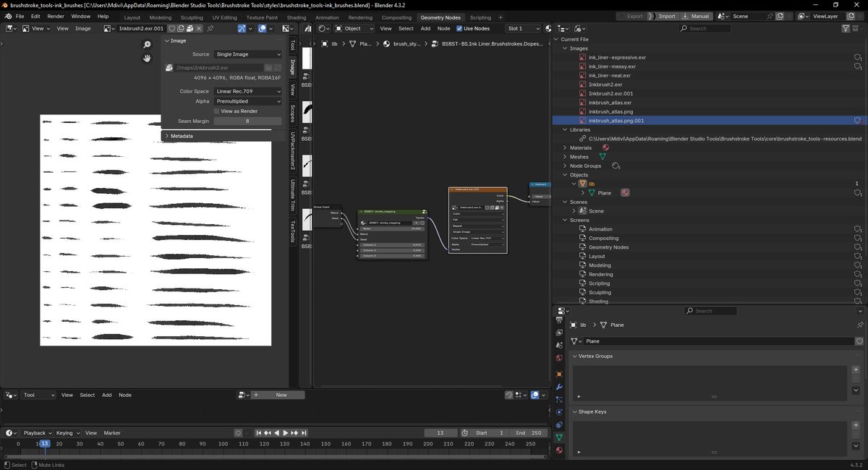Click the zoom magnifier tool in image editor
868x470 pixels.
[147, 45]
